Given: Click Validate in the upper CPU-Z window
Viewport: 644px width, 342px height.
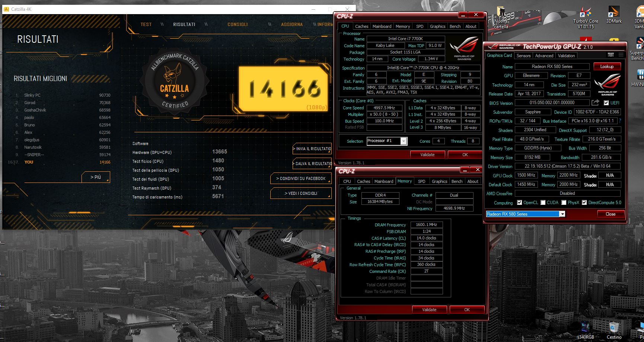Looking at the screenshot, I should [427, 155].
